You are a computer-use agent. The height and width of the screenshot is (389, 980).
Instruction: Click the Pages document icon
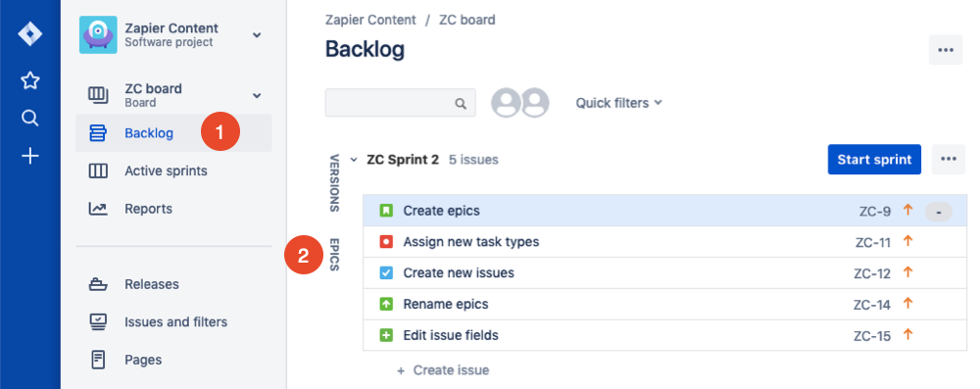pos(97,360)
